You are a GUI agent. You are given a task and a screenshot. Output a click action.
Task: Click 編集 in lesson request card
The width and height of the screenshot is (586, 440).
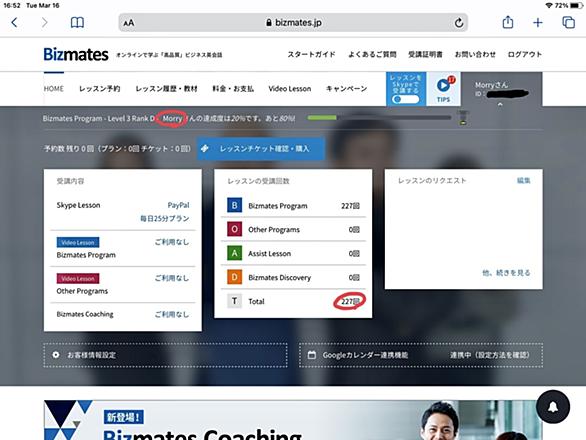[524, 181]
